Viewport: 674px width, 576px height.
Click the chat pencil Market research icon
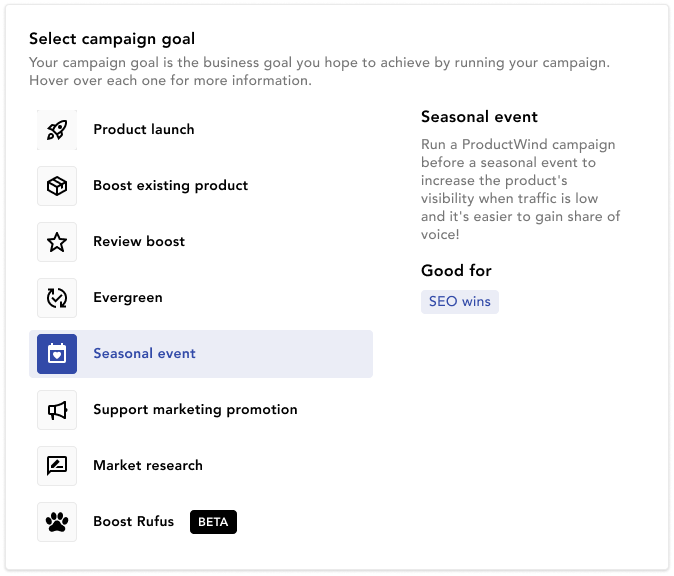pos(57,466)
